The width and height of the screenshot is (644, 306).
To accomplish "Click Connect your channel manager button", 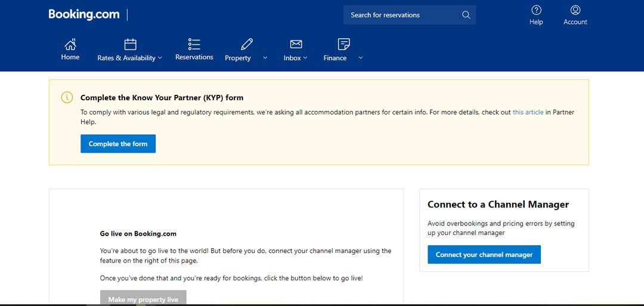I will coord(484,255).
